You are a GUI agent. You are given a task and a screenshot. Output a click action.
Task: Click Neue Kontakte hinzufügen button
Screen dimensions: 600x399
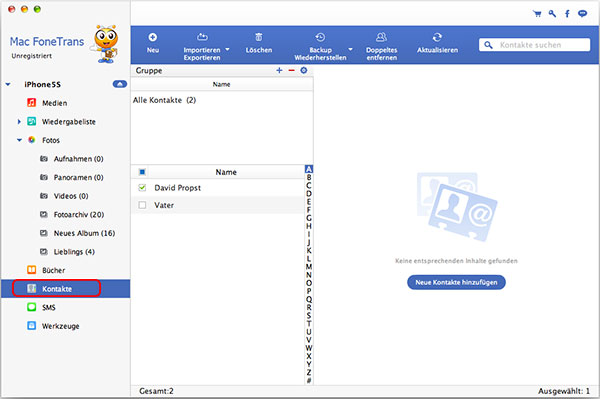click(456, 282)
